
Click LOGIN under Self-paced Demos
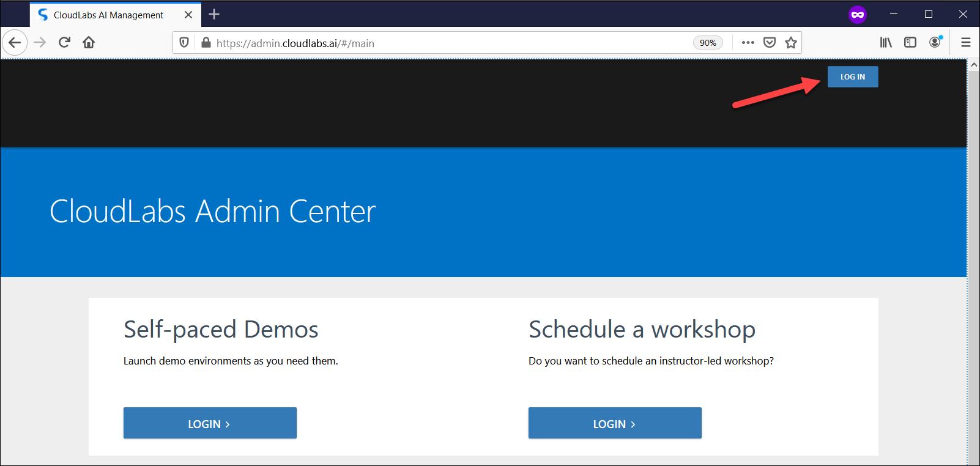coord(210,423)
